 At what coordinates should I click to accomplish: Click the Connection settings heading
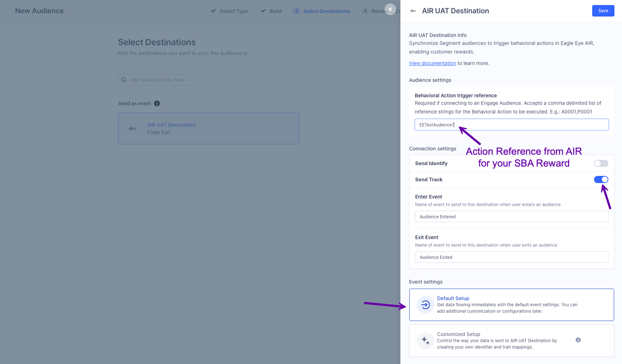(x=432, y=149)
